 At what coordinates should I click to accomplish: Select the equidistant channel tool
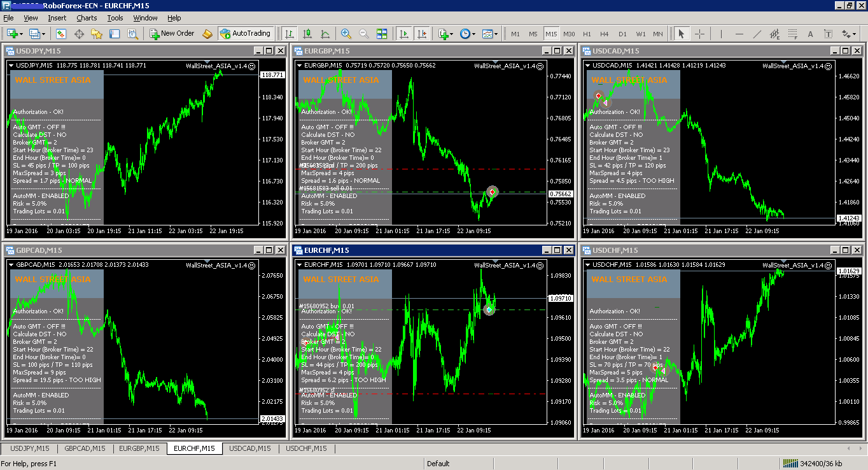point(774,34)
